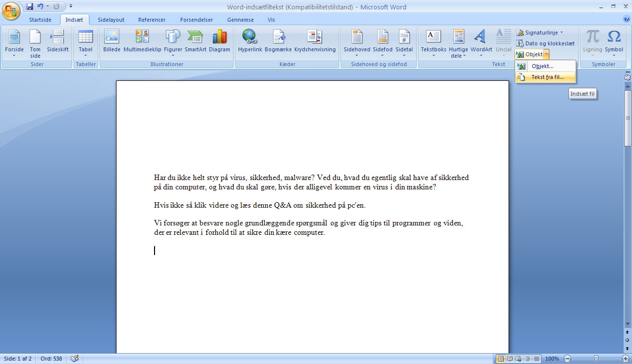Screen dimensions: 632x364
Task: Expand the Objekt dropdown arrow
Action: click(546, 54)
